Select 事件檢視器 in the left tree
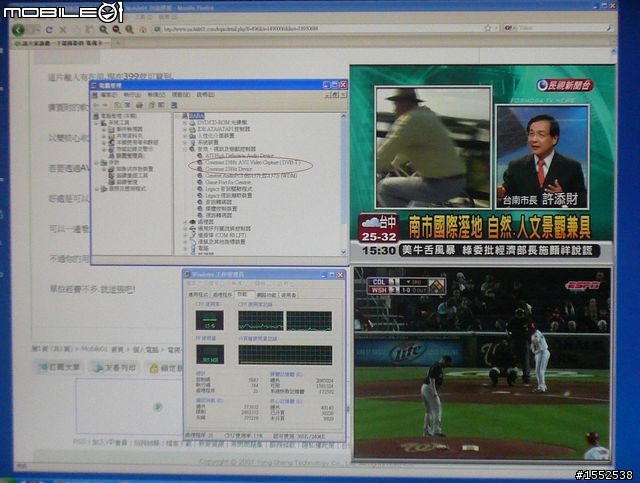 tap(129, 129)
